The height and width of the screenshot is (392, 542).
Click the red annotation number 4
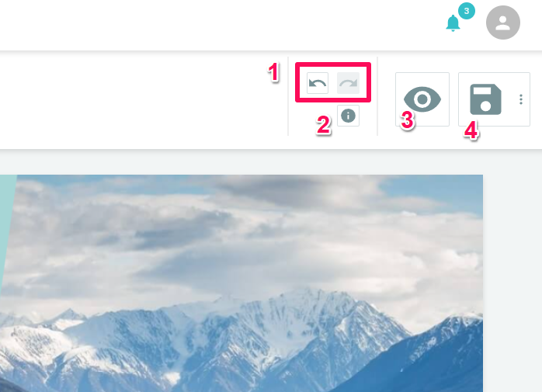tap(471, 131)
